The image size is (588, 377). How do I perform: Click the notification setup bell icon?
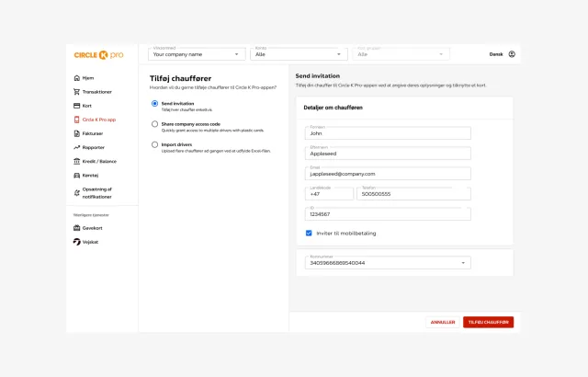77,193
